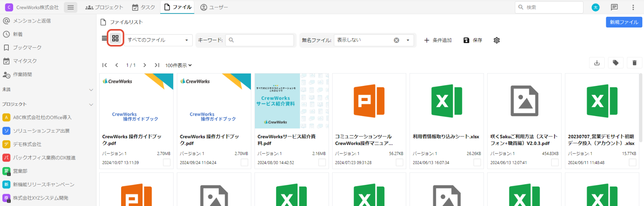
Task: Open CrewWorksサービス紹介資料.pdf thumbnail
Action: [292, 101]
